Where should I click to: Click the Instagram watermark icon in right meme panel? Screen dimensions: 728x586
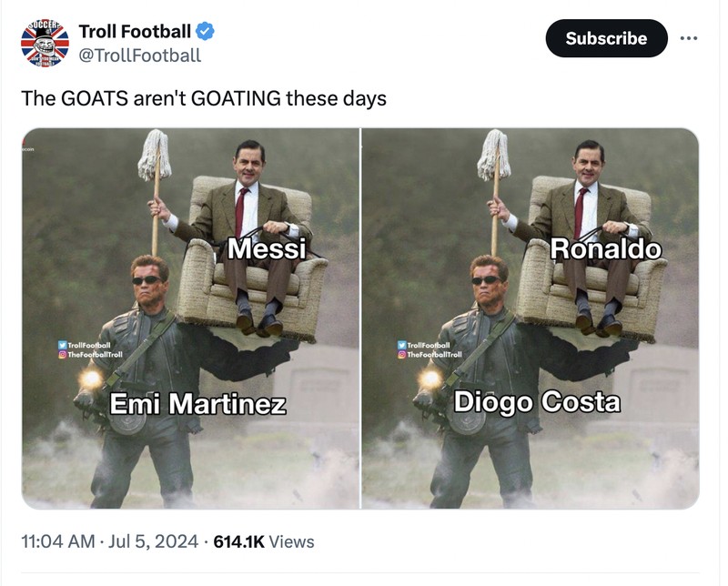point(403,356)
